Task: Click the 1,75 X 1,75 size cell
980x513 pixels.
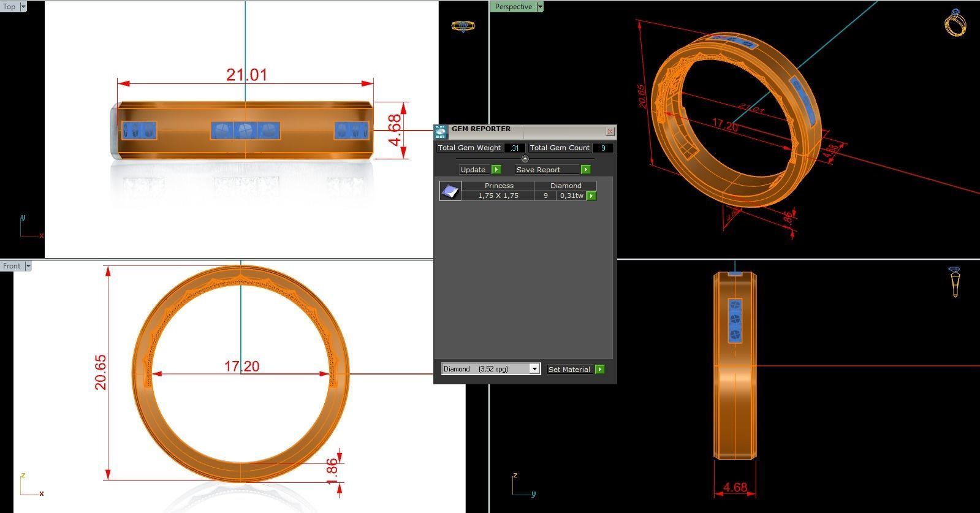Action: pos(498,196)
